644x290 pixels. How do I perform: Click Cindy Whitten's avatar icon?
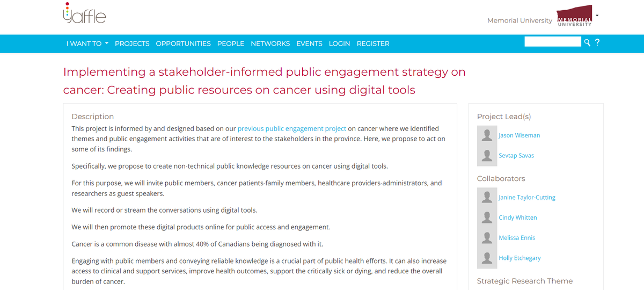pos(487,218)
